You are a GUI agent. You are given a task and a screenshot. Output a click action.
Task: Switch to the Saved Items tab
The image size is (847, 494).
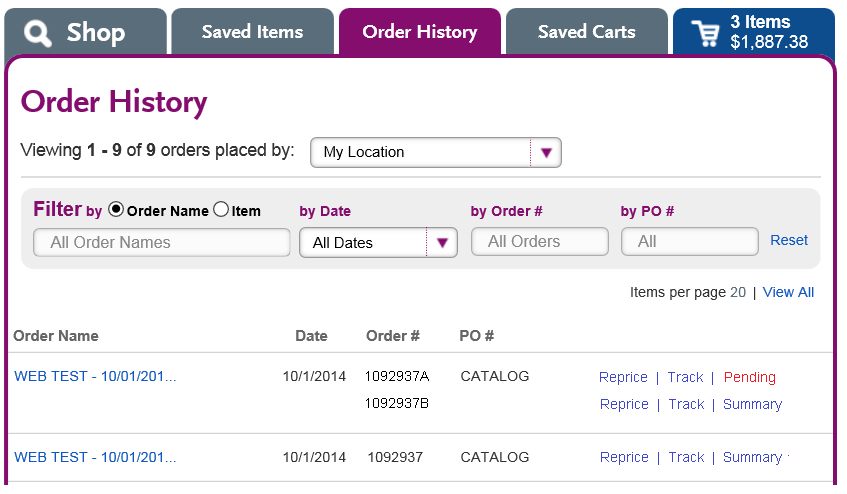(252, 32)
